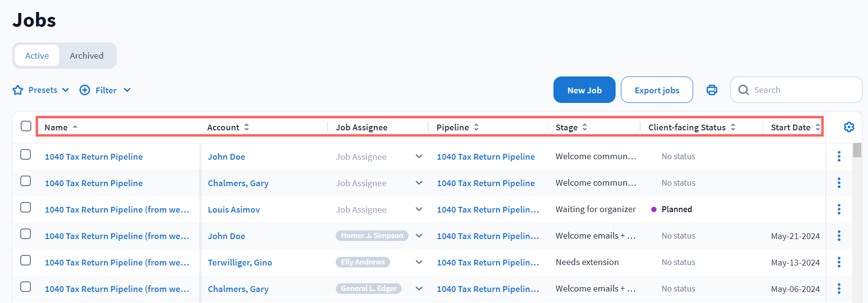
Task: Open three-dot menu for Louis Asimov's job
Action: (x=839, y=209)
